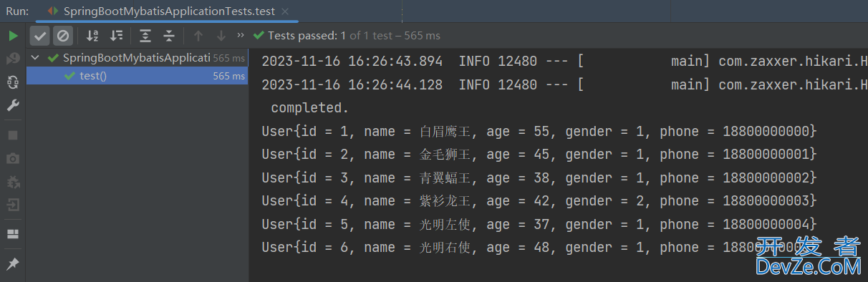
Task: Expand all test nodes
Action: click(145, 35)
